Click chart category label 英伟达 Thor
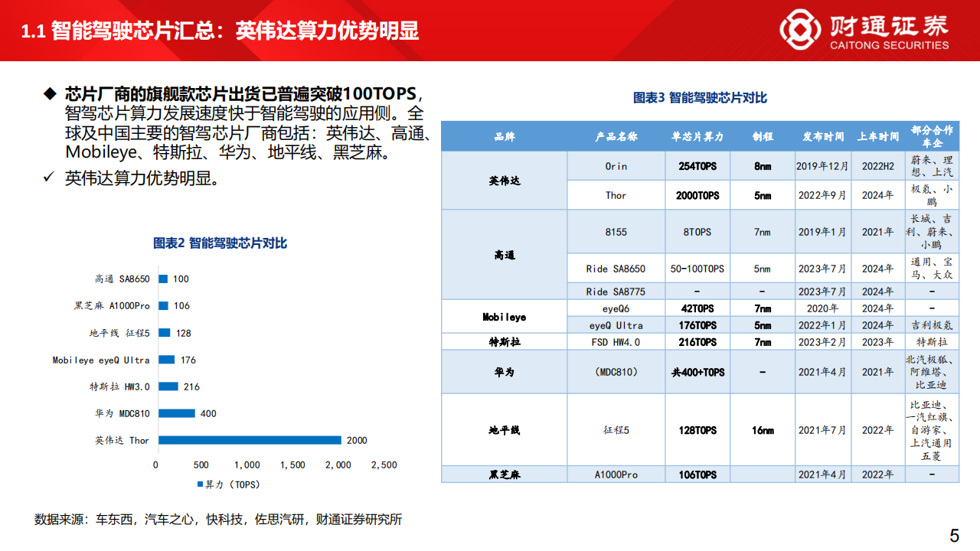This screenshot has width=980, height=551. click(x=122, y=440)
